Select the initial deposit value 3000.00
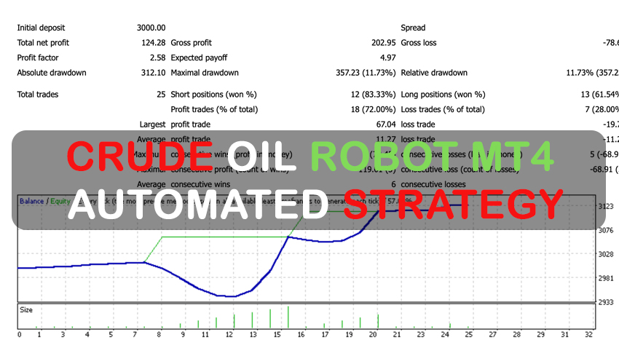Screen dimensions: 619x364 click(151, 28)
